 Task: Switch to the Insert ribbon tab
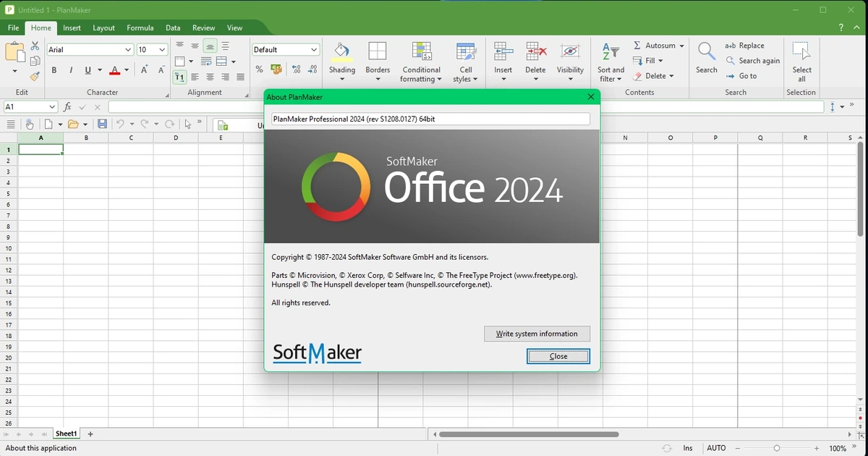(72, 28)
